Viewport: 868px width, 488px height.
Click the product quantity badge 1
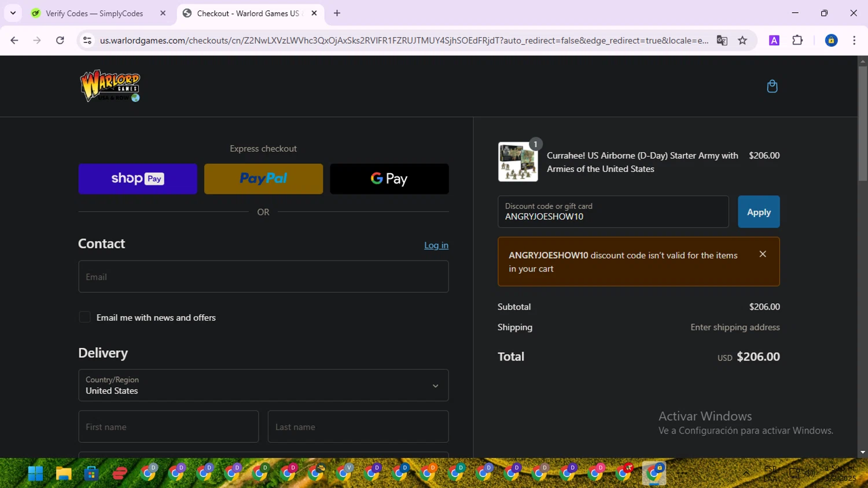[535, 144]
